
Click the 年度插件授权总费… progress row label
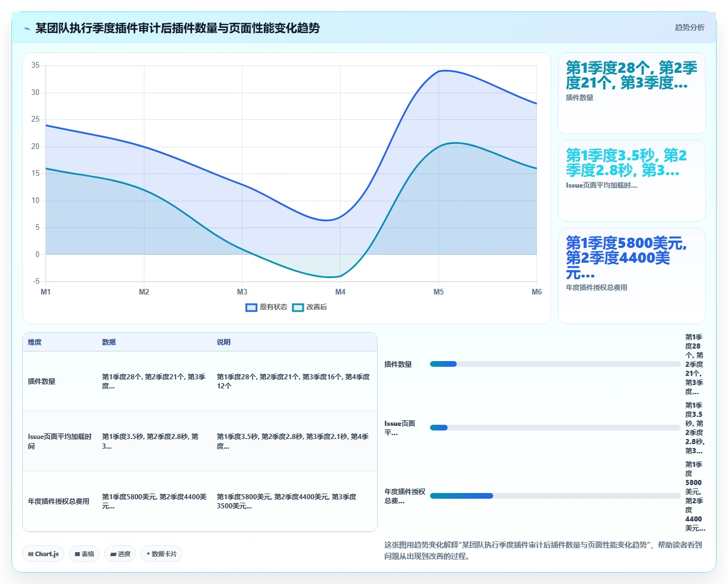tap(405, 496)
